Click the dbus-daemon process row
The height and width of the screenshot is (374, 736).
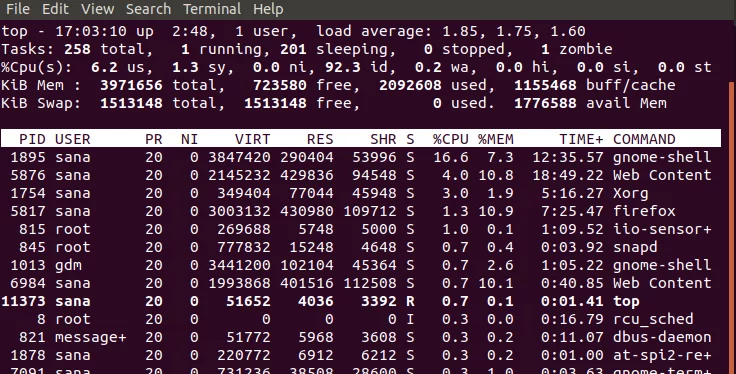tap(360, 337)
